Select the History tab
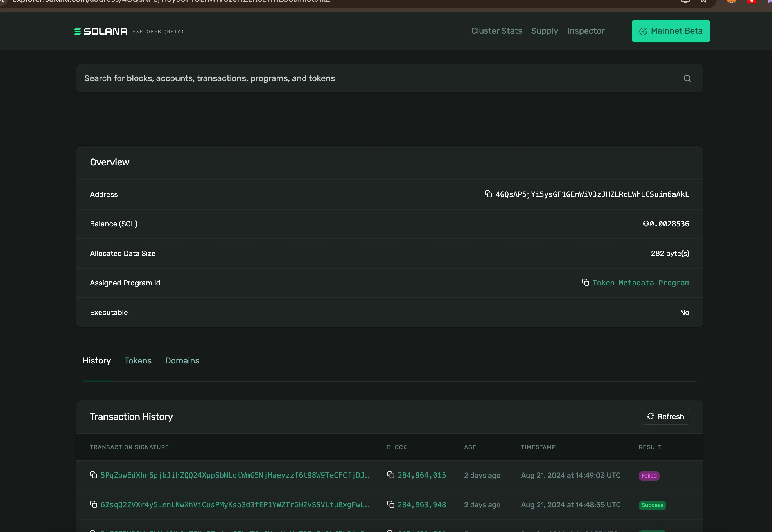This screenshot has height=532, width=772. (x=96, y=360)
